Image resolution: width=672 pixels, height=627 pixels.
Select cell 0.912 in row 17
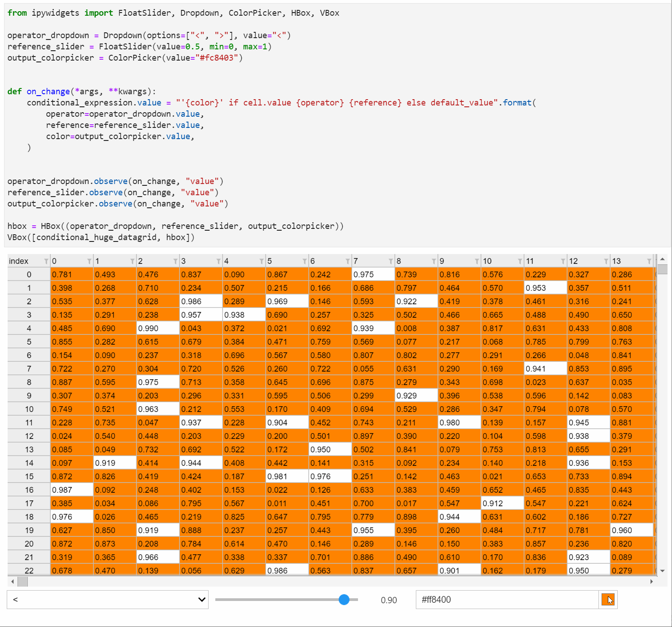pos(502,503)
